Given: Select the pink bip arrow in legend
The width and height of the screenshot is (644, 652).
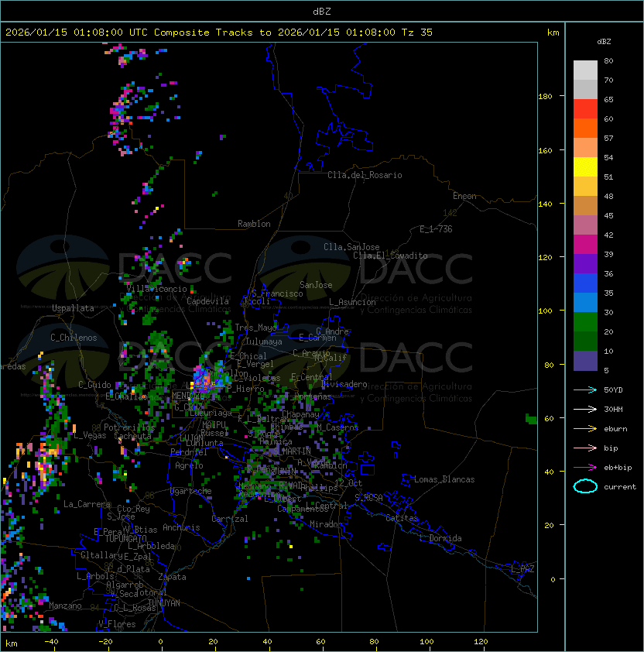Looking at the screenshot, I should click(585, 448).
